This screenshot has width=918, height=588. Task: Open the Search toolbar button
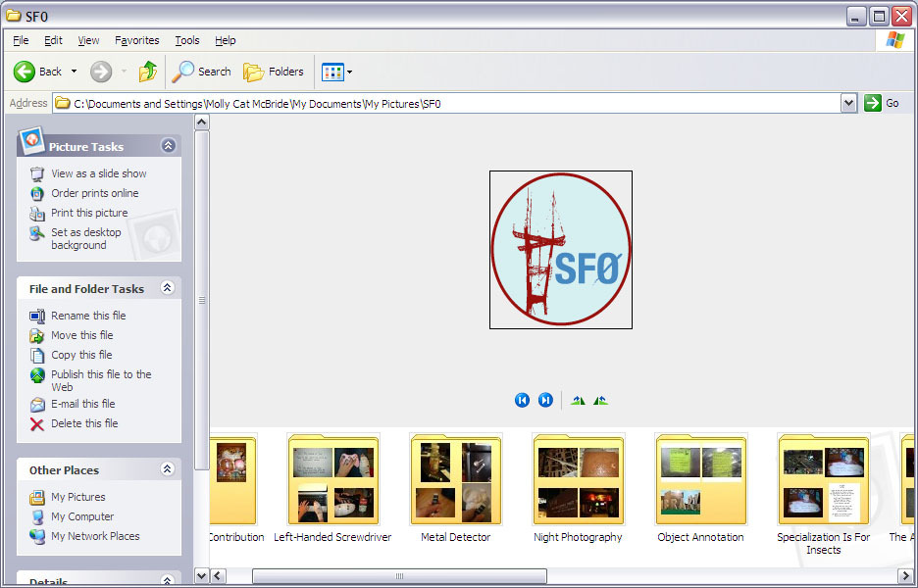click(201, 72)
